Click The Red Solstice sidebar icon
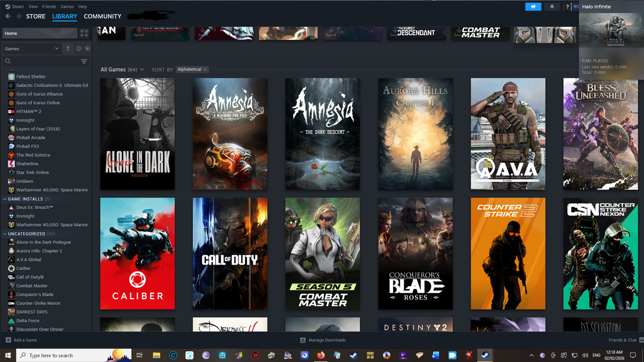 [11, 155]
